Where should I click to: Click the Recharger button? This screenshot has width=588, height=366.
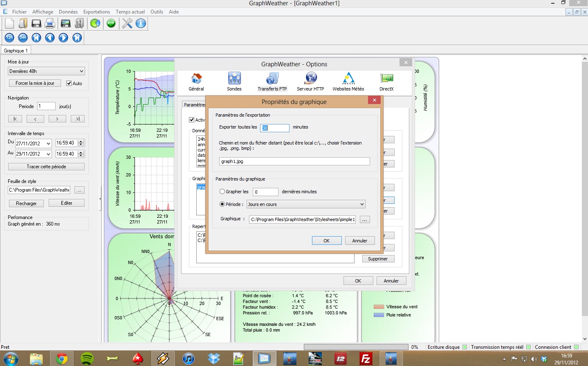click(x=26, y=203)
